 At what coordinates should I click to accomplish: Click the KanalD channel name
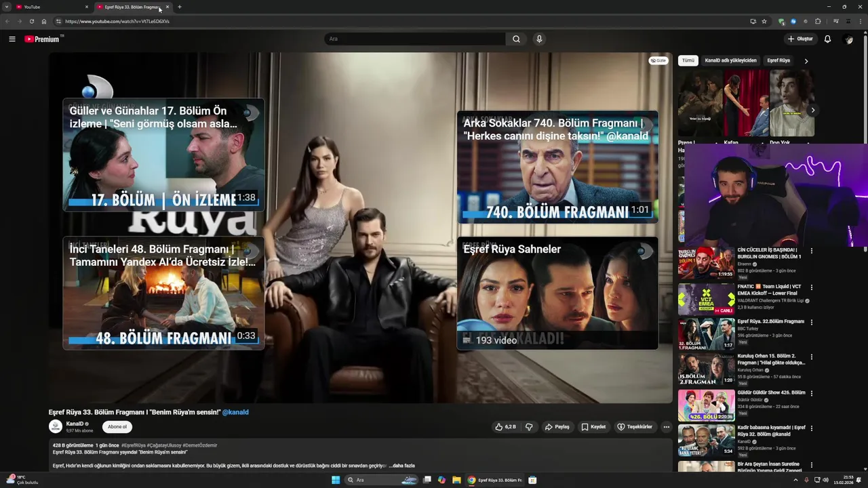tap(75, 424)
